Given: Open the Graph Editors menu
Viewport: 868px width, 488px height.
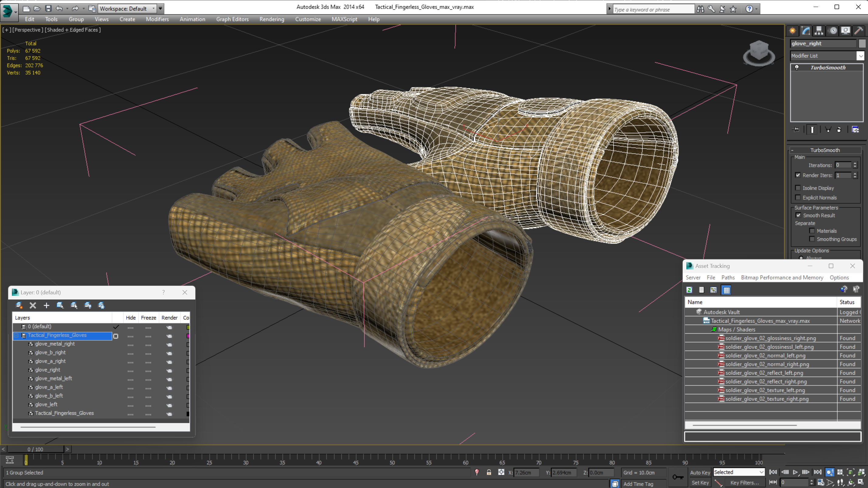Looking at the screenshot, I should [232, 19].
